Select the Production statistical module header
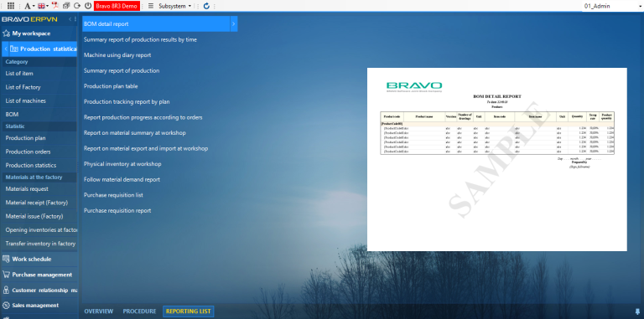 [x=43, y=49]
